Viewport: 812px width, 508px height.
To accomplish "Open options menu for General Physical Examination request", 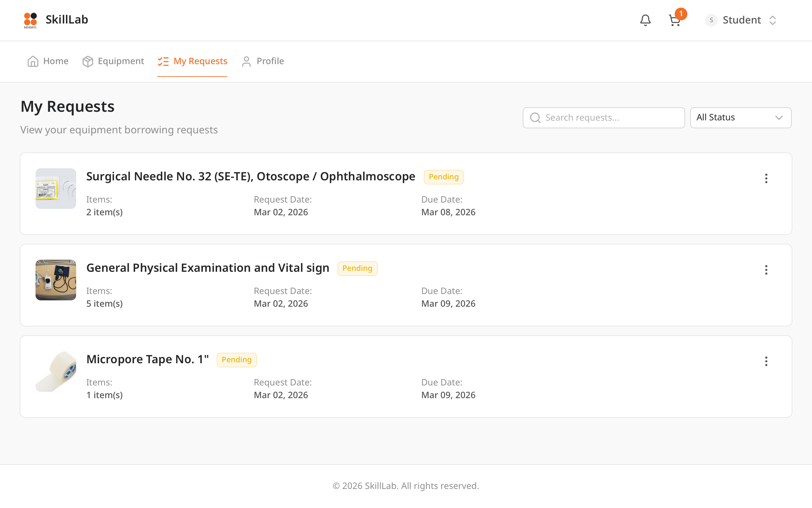I will click(x=766, y=270).
